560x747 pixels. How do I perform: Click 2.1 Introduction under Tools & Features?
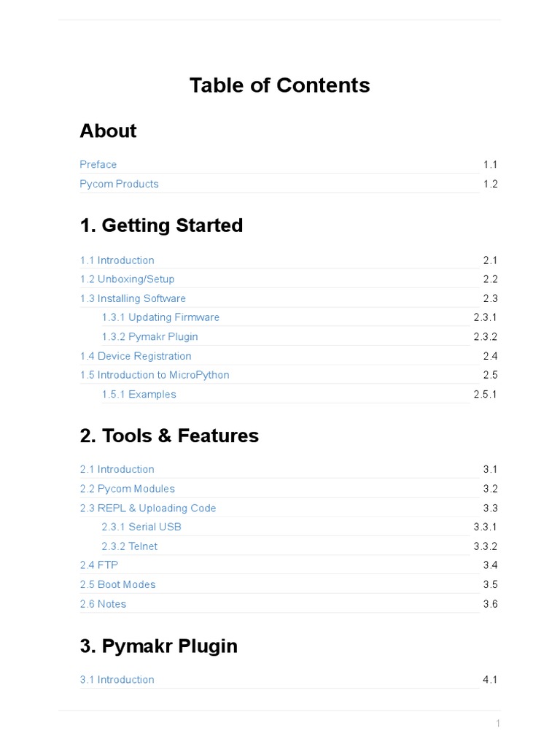pos(117,469)
